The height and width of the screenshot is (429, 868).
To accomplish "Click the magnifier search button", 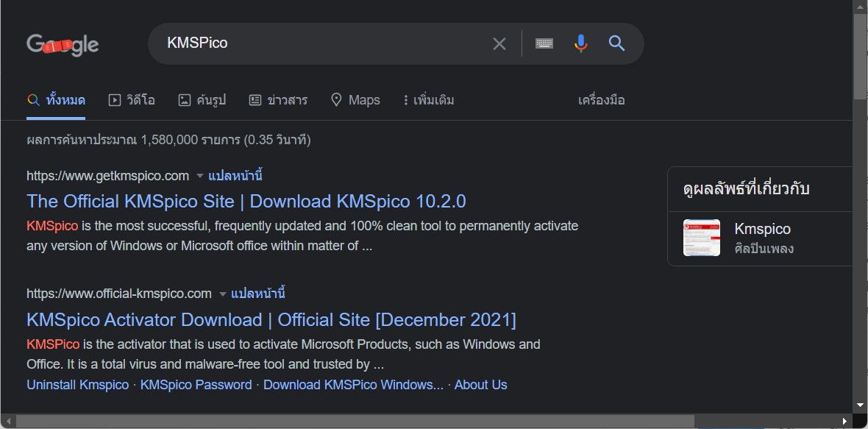I will [x=617, y=44].
